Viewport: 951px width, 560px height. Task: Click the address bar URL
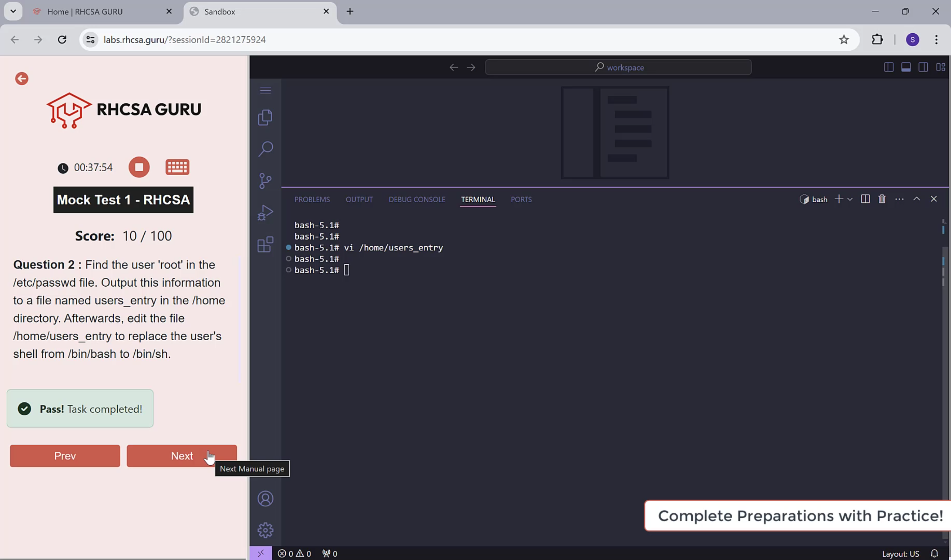pos(185,40)
